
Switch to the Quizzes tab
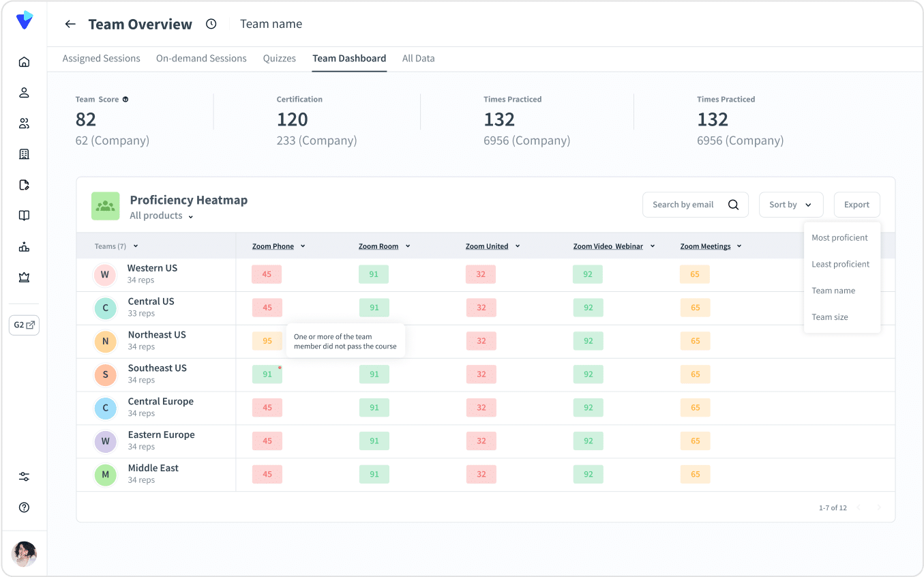coord(280,59)
